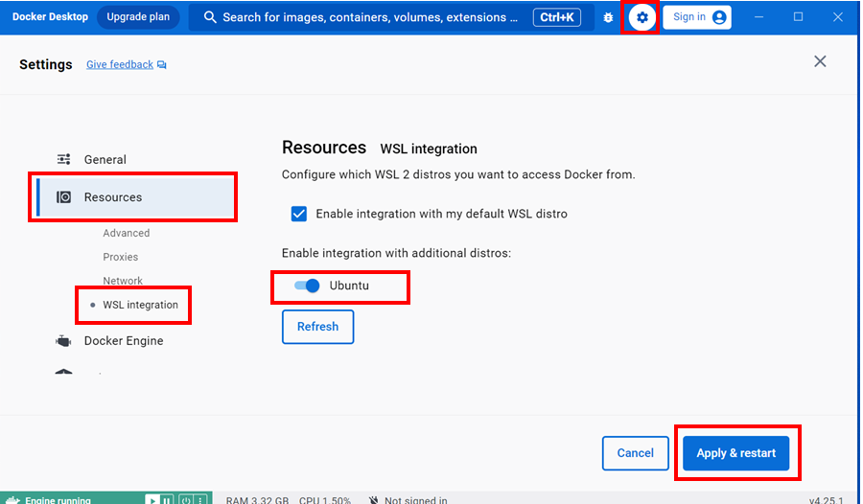Select WSL integration sub-item
This screenshot has width=863, height=504.
point(140,305)
